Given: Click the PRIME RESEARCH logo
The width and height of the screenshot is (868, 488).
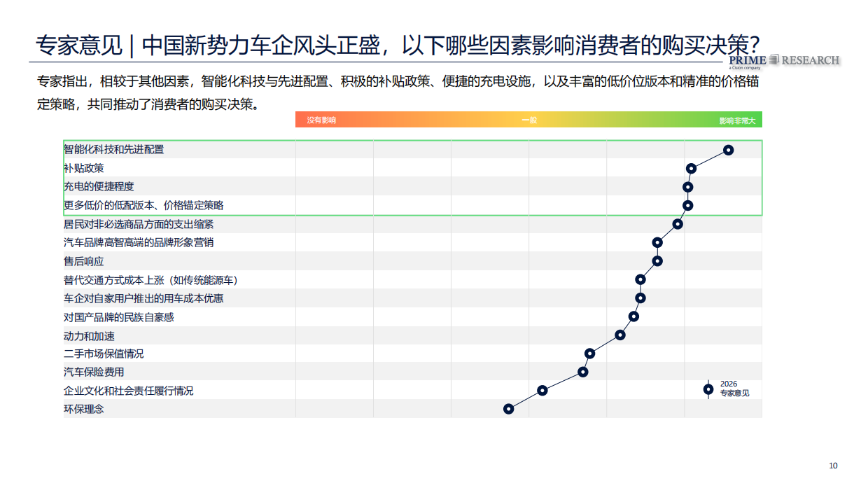Looking at the screenshot, I should pos(784,59).
